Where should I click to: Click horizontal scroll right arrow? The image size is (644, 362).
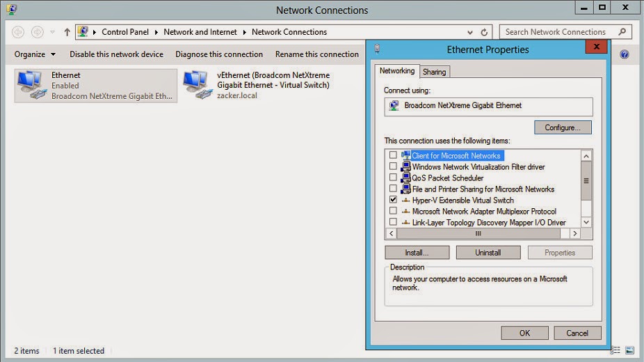click(575, 233)
